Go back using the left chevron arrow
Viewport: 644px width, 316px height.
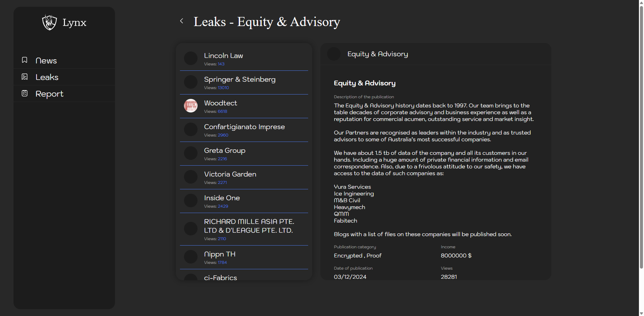[182, 21]
